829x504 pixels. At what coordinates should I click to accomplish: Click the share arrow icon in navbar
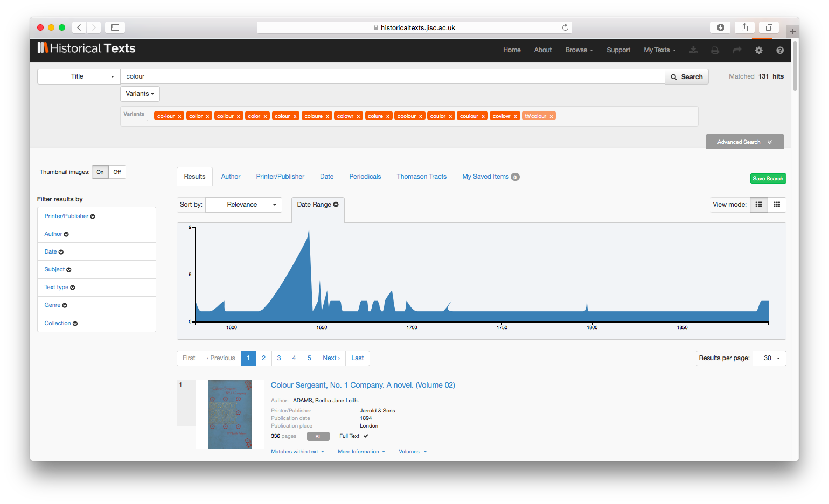click(x=737, y=50)
